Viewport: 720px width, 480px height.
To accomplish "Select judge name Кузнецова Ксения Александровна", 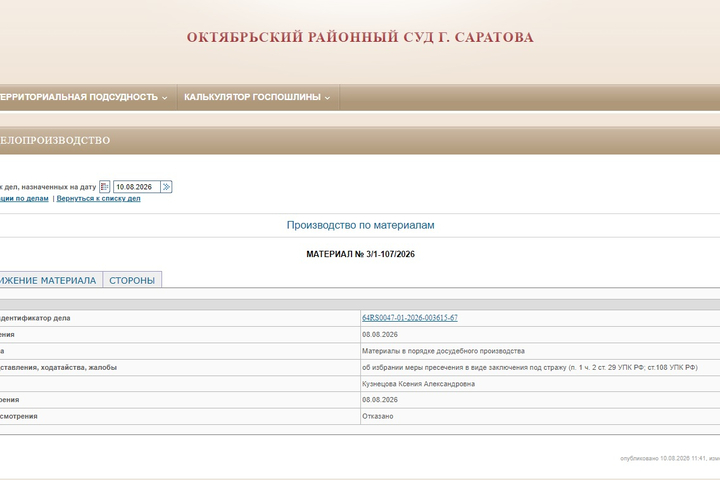I will pos(418,384).
